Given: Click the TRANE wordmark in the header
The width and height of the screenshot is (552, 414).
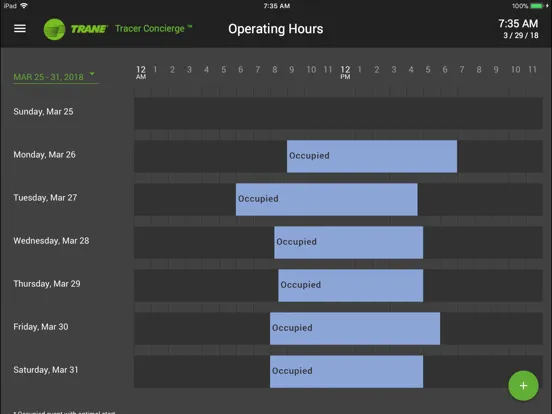Looking at the screenshot, I should click(88, 29).
